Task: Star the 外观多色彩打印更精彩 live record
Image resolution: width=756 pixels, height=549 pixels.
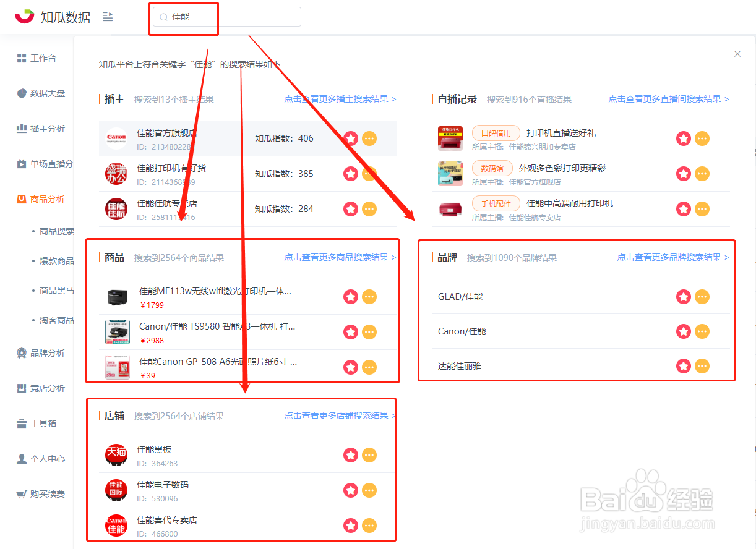Action: [684, 174]
